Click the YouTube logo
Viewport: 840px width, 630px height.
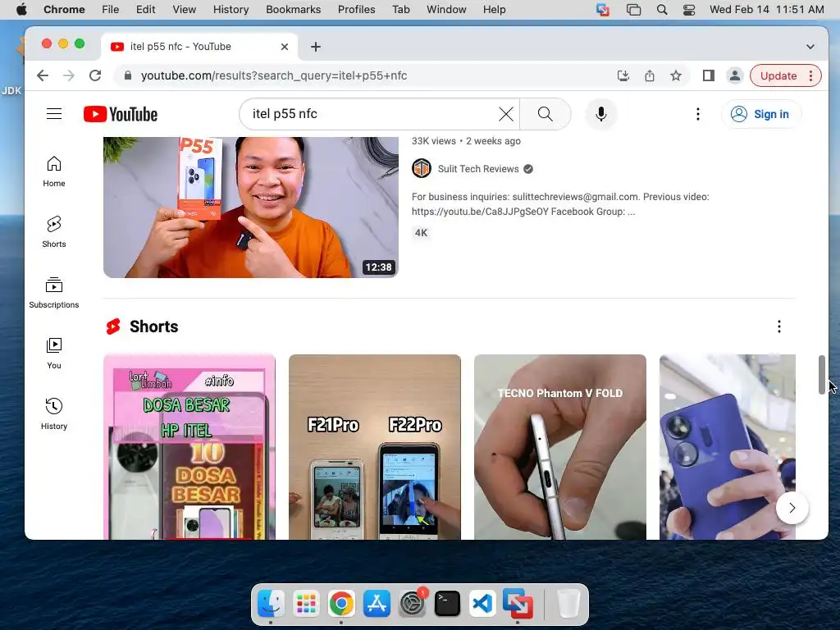point(121,114)
